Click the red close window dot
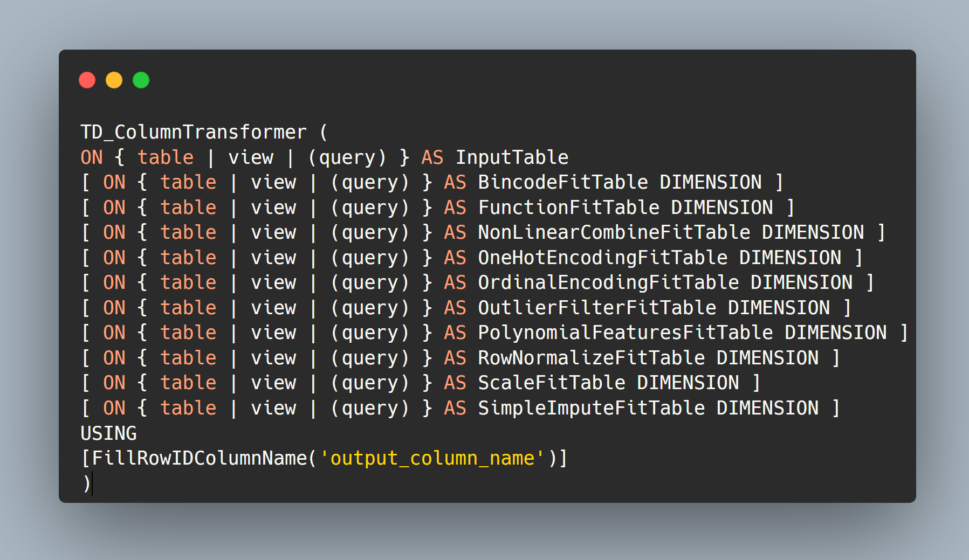This screenshot has height=560, width=969. pyautogui.click(x=87, y=80)
